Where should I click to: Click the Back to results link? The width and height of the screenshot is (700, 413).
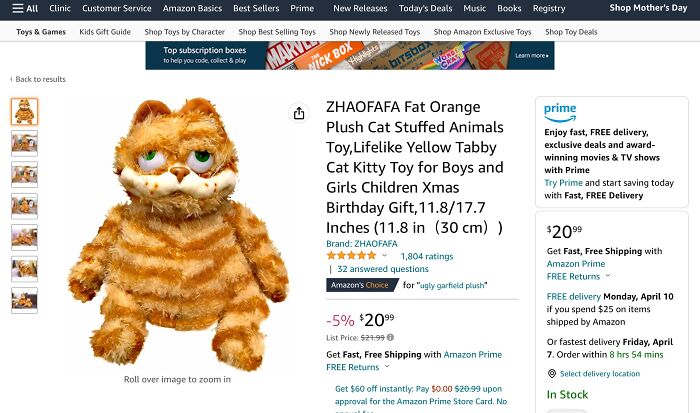pos(38,79)
